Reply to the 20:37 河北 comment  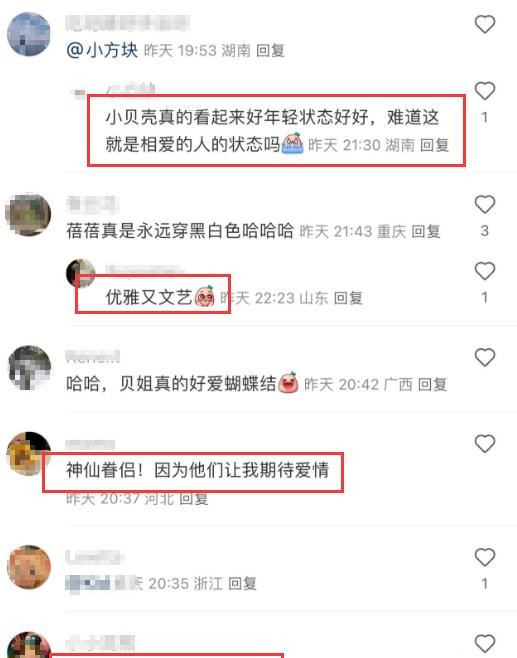pyautogui.click(x=194, y=499)
